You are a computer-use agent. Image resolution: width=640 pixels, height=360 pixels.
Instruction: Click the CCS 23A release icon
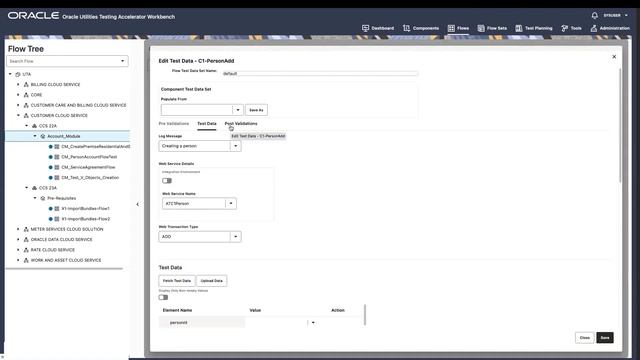(34, 188)
